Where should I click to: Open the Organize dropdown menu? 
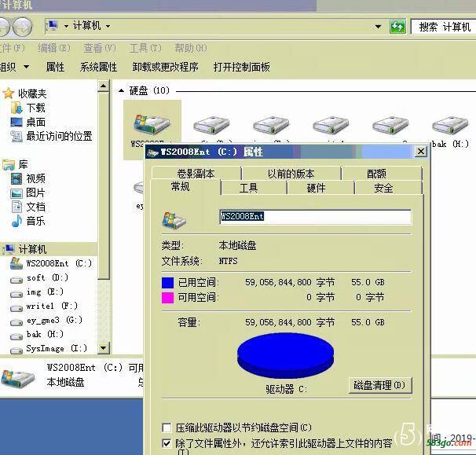pos(15,67)
